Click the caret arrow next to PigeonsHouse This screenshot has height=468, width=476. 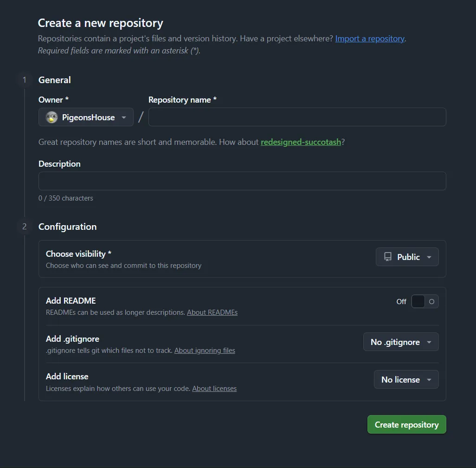tap(124, 117)
